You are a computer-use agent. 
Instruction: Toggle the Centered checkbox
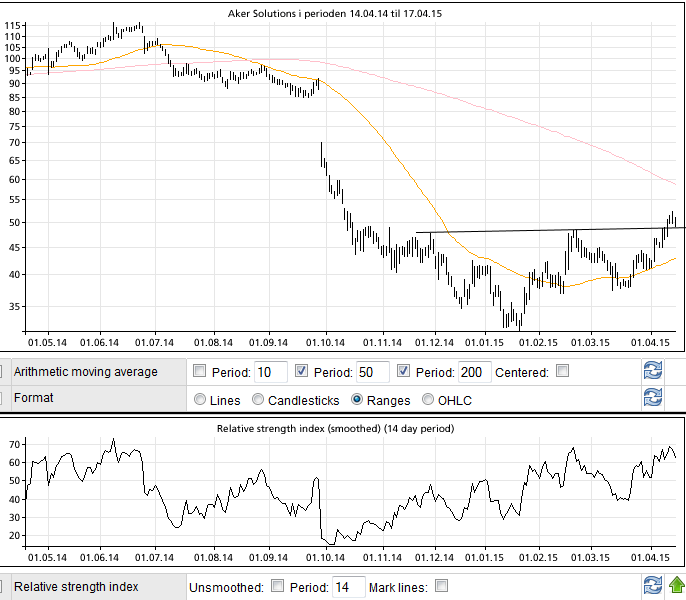pyautogui.click(x=562, y=372)
